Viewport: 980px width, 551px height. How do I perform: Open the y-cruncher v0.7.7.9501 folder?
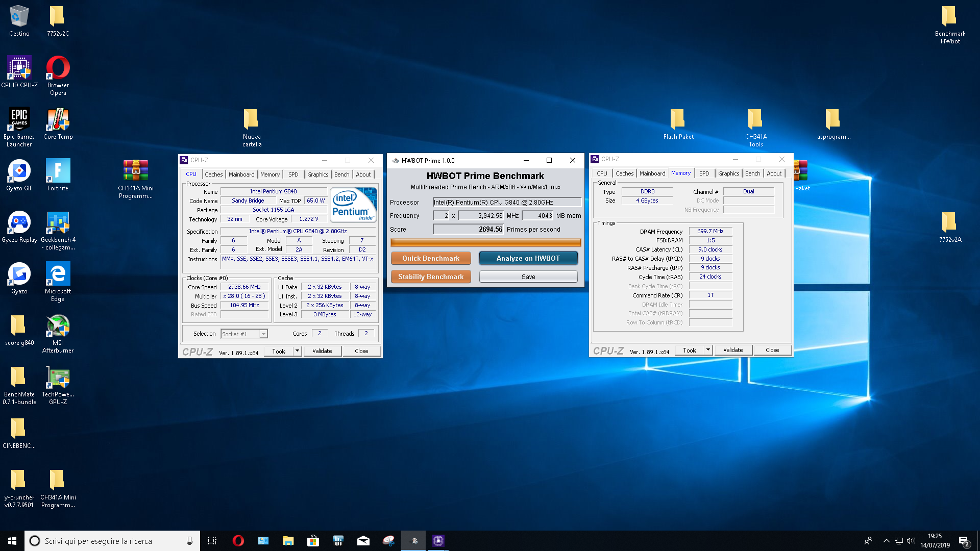pyautogui.click(x=19, y=487)
